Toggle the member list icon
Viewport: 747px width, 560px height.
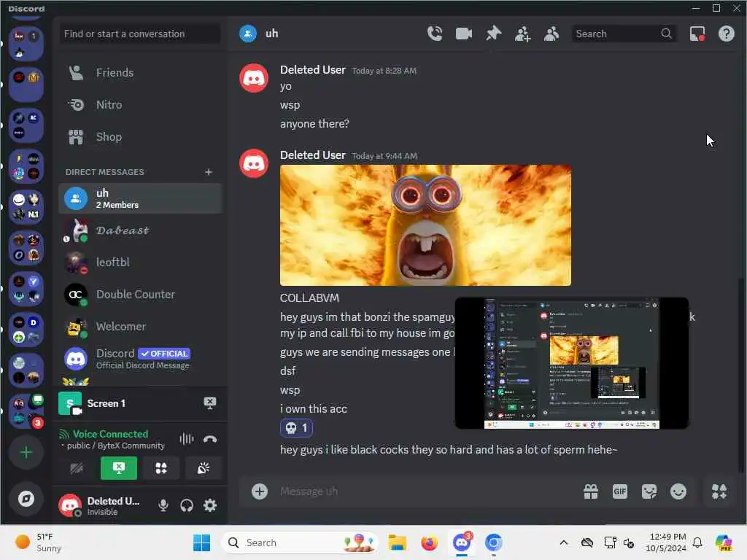[x=551, y=34]
